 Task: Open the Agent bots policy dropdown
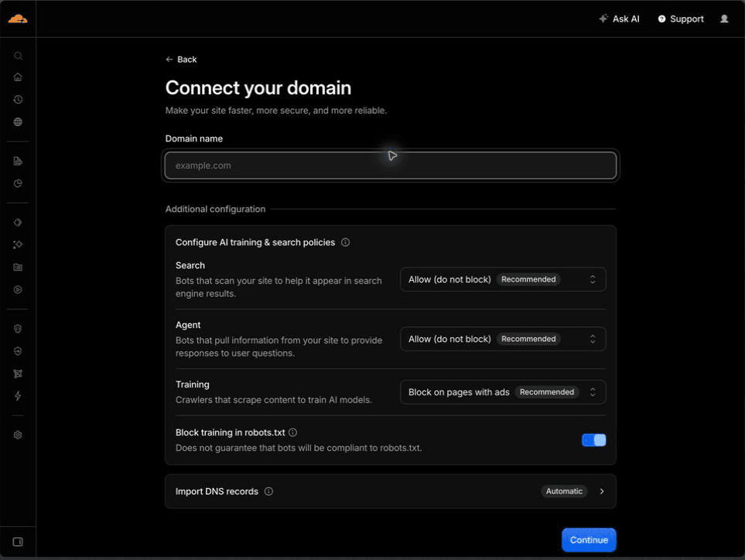click(x=503, y=339)
